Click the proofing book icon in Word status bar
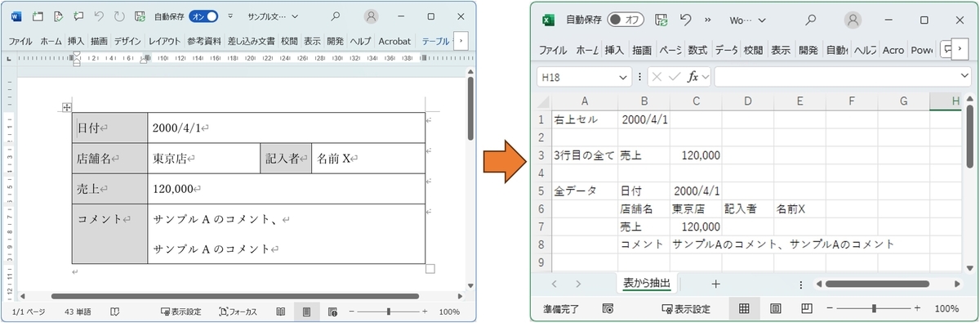Screen dimensions: 980x323 pos(115,312)
